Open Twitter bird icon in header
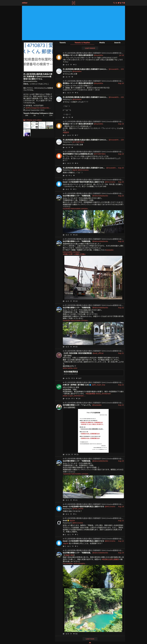This screenshot has height=644, width=147. 119,3
